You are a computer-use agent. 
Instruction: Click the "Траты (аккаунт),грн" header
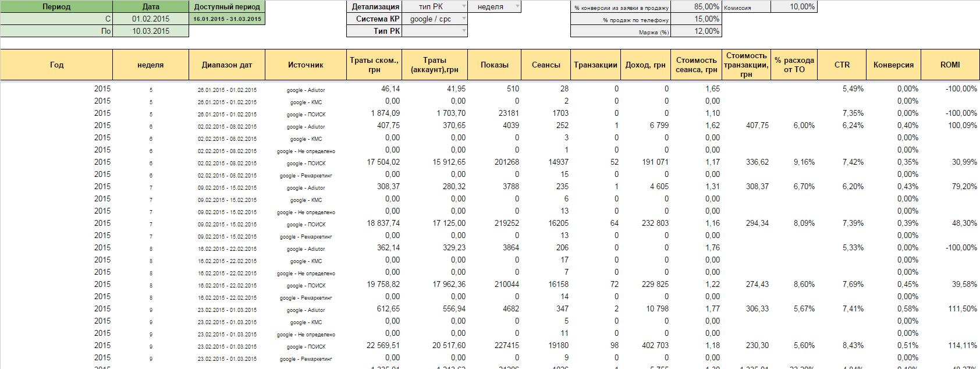point(435,65)
